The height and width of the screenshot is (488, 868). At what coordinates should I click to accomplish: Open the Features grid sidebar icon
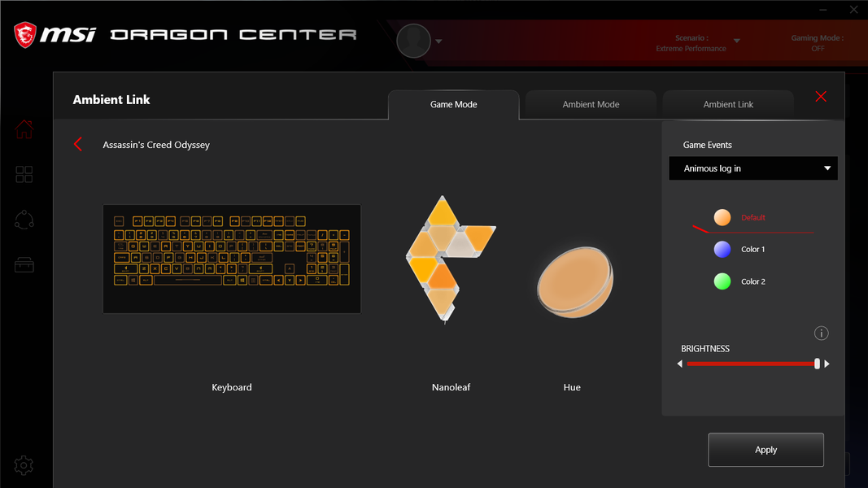pos(24,174)
